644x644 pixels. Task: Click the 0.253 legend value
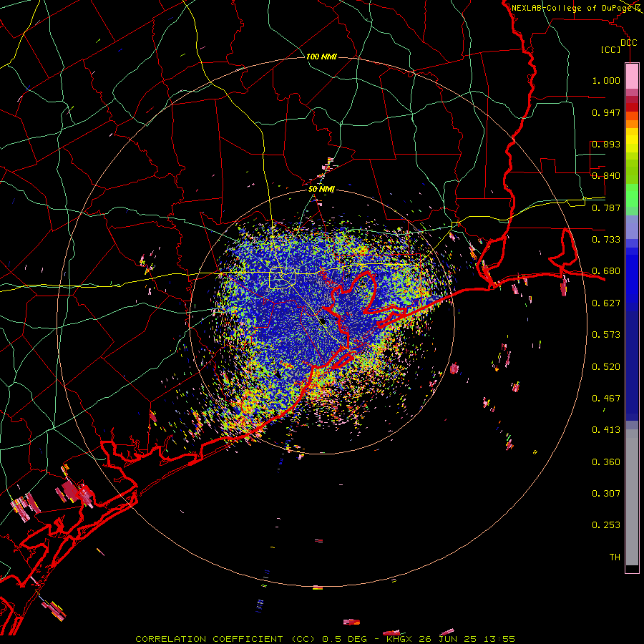pyautogui.click(x=606, y=525)
